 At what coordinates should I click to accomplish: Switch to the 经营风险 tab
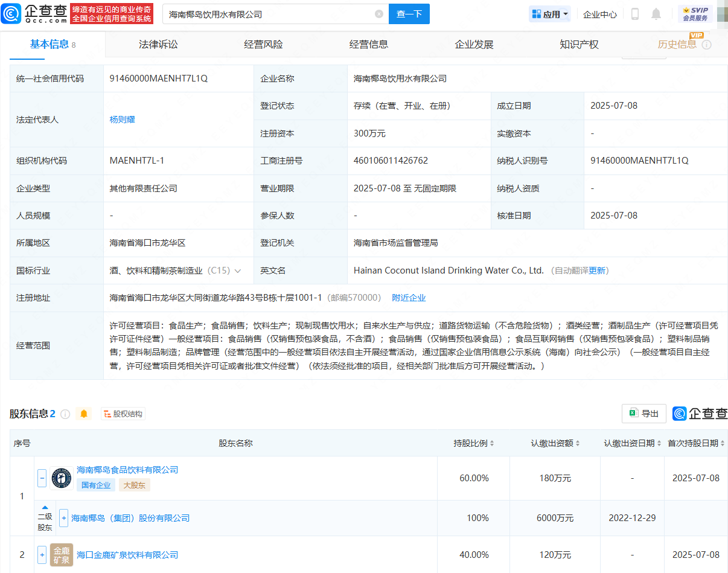263,45
